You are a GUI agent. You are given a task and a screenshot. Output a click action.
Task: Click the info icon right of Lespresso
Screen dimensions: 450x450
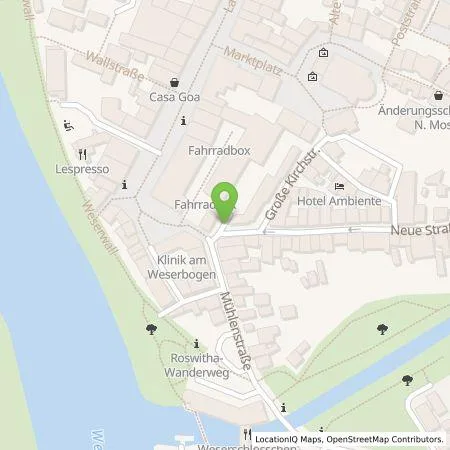point(124,184)
